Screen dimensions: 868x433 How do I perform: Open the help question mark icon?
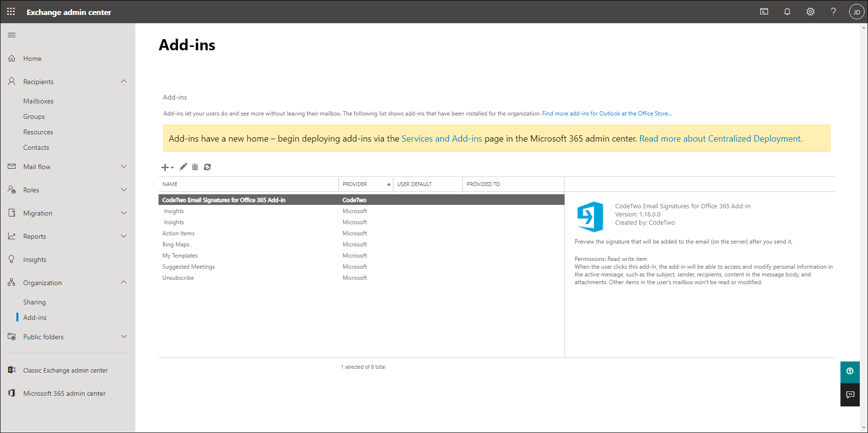pyautogui.click(x=834, y=12)
